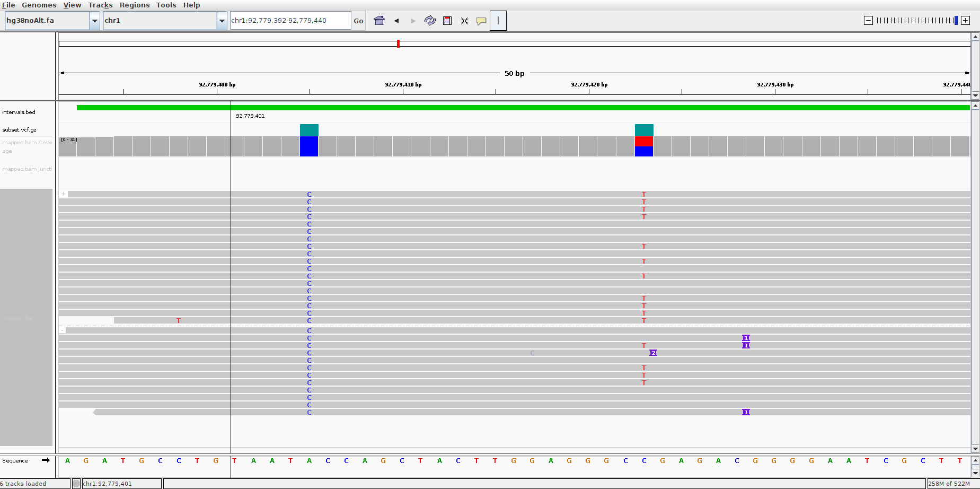Image resolution: width=980 pixels, height=489 pixels.
Task: Click the [0 - 31] coverage range label
Action: [x=69, y=139]
